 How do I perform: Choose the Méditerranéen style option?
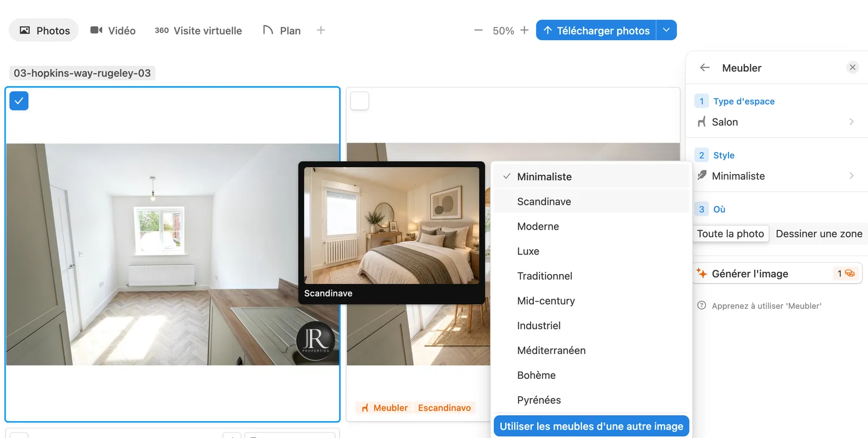(x=591, y=351)
